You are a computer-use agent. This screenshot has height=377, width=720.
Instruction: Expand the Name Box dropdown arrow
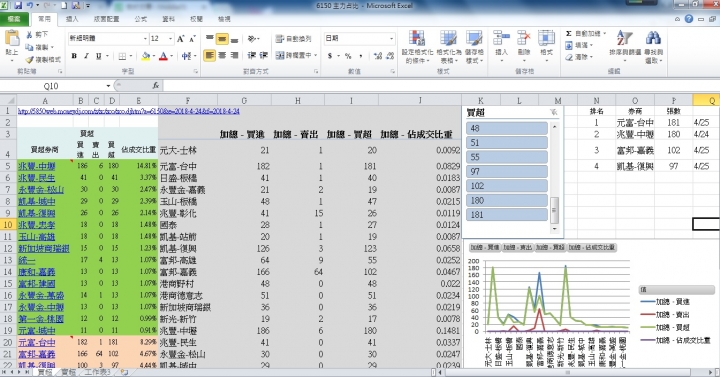(108, 86)
